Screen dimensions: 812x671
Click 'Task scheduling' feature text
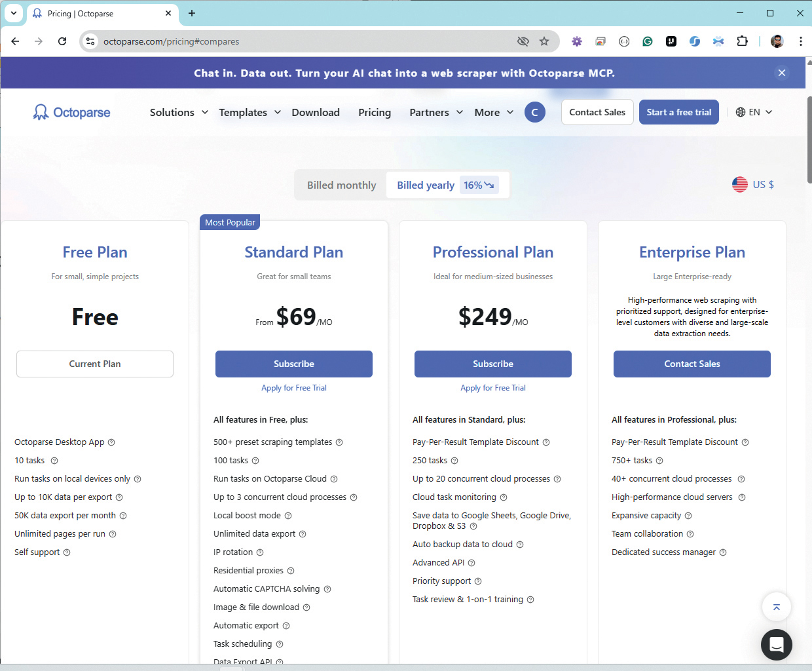pos(242,644)
